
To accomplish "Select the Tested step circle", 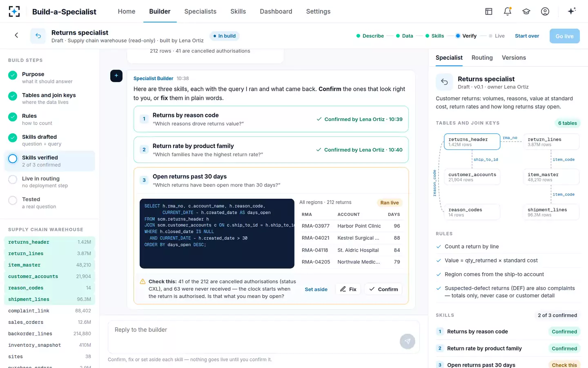I will tap(13, 200).
